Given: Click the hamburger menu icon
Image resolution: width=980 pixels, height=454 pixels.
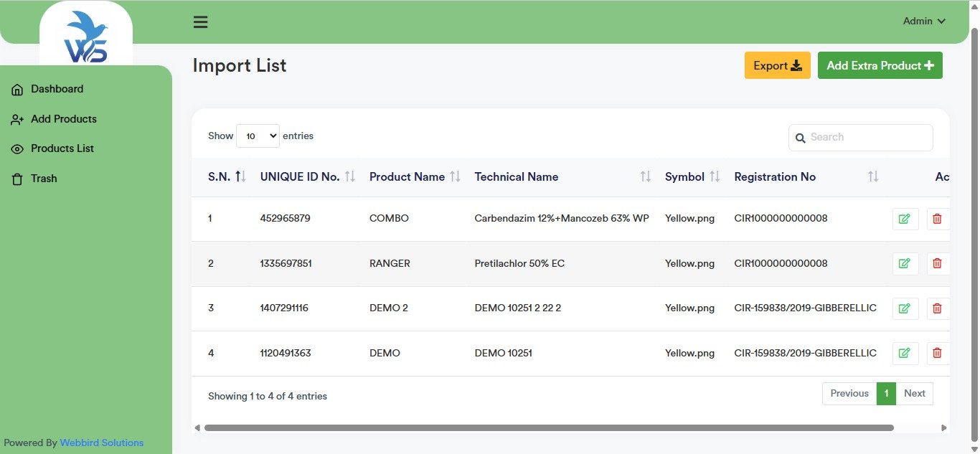Looking at the screenshot, I should (201, 22).
